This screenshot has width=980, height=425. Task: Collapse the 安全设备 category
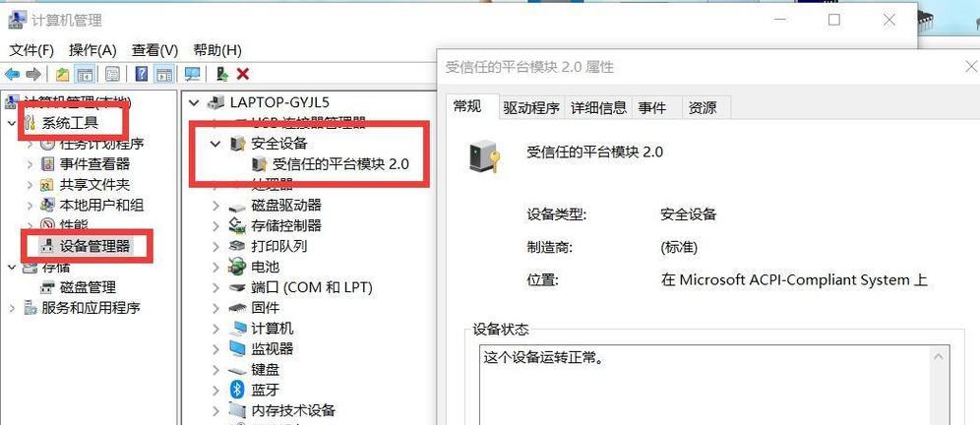tap(215, 144)
